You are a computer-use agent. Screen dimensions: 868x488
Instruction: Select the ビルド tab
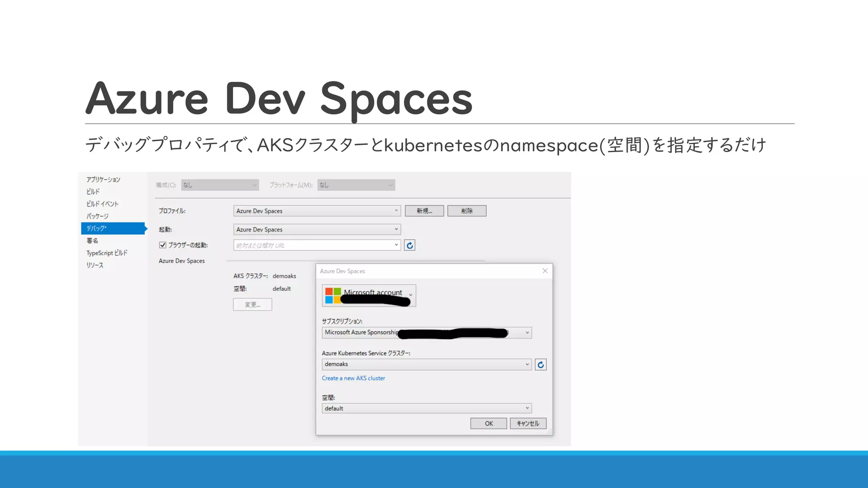click(x=93, y=191)
